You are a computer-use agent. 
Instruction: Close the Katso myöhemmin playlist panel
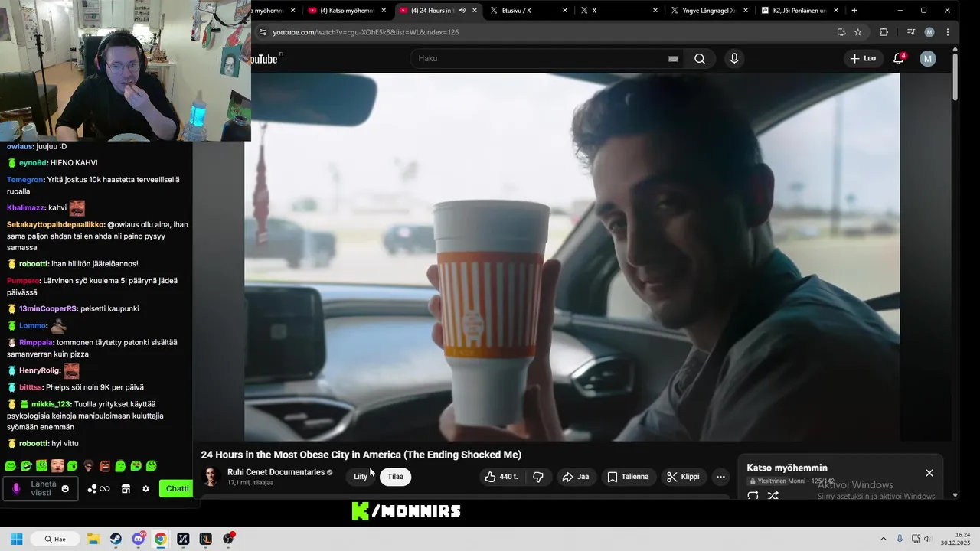click(x=929, y=473)
